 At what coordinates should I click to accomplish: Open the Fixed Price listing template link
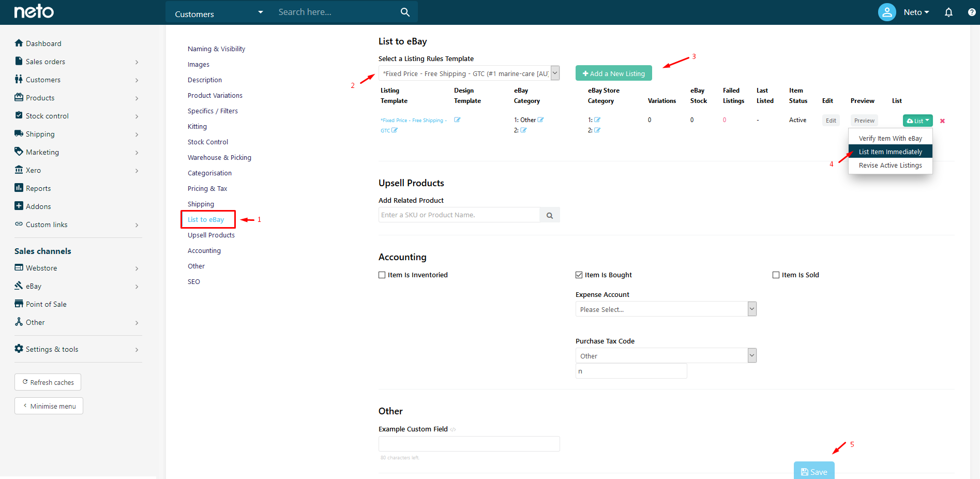pyautogui.click(x=413, y=125)
